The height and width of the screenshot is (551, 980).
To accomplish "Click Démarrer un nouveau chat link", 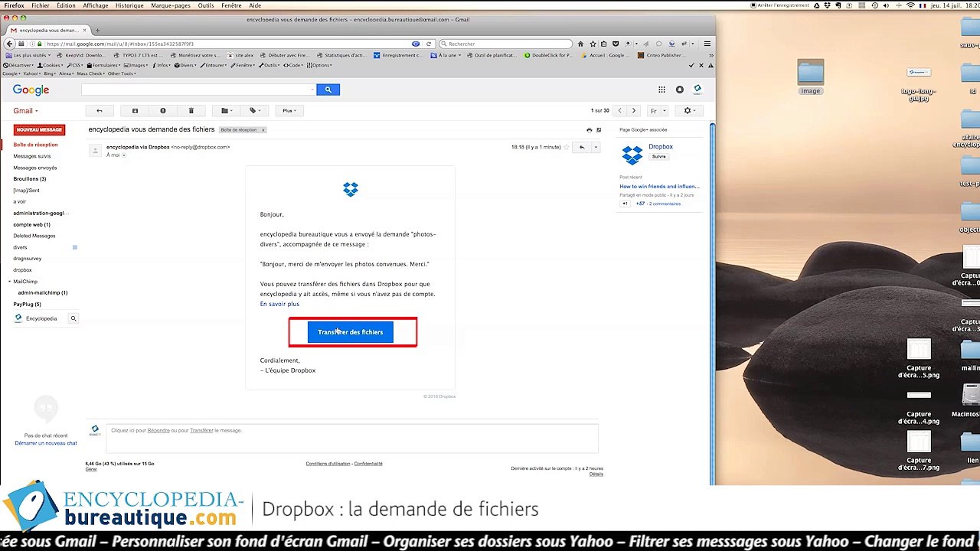I will tap(46, 443).
